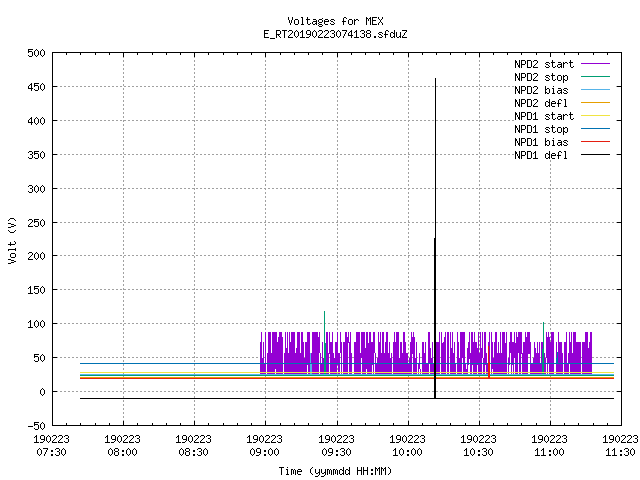
Task: Click the chart title 'Voltages for MEX'
Action: pos(335,21)
